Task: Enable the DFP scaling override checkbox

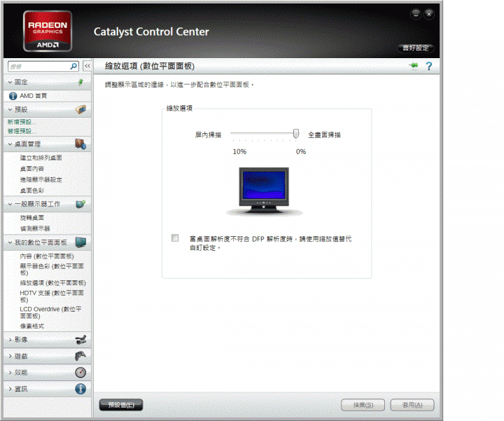Action: (x=175, y=238)
